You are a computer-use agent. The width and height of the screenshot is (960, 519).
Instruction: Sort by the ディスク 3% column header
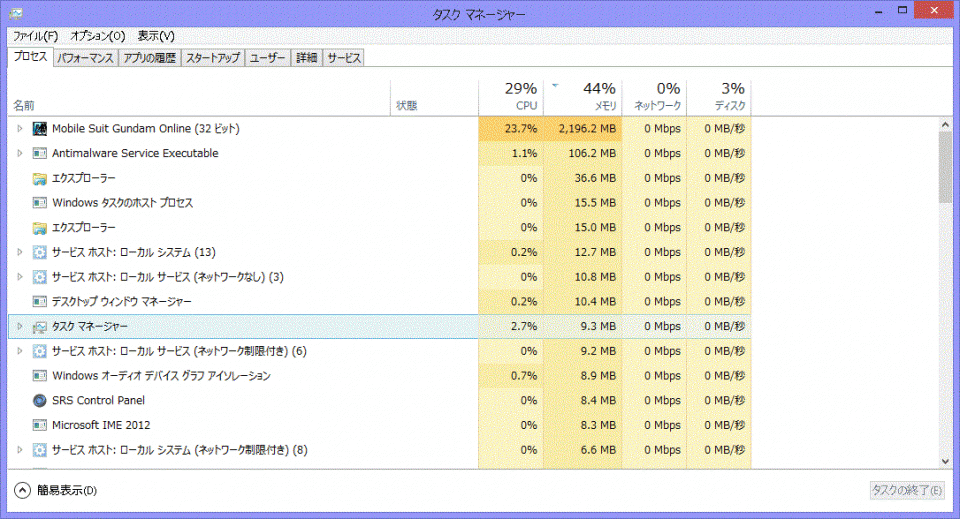pyautogui.click(x=719, y=98)
